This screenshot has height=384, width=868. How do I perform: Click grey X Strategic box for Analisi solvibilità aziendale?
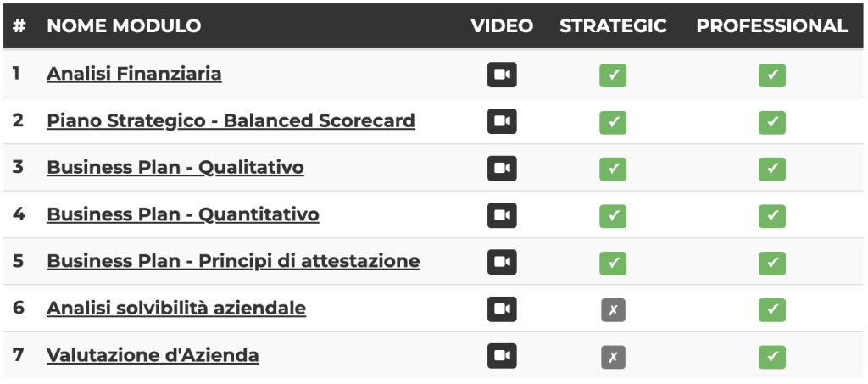tap(613, 310)
